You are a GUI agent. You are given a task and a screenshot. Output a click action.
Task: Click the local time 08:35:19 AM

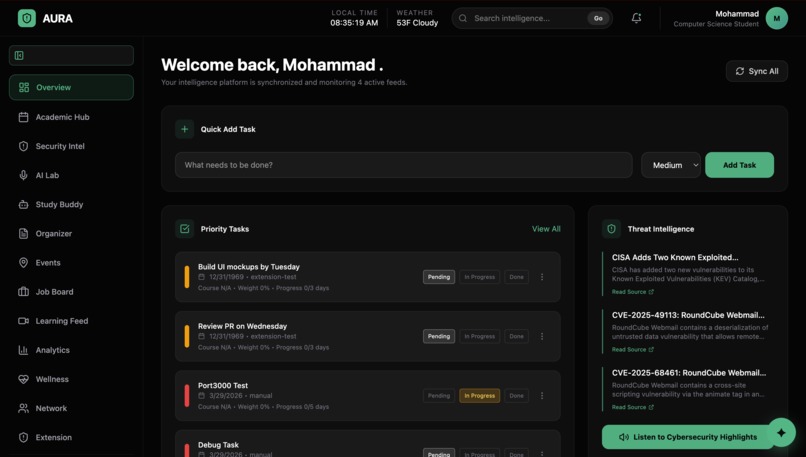[x=354, y=23]
